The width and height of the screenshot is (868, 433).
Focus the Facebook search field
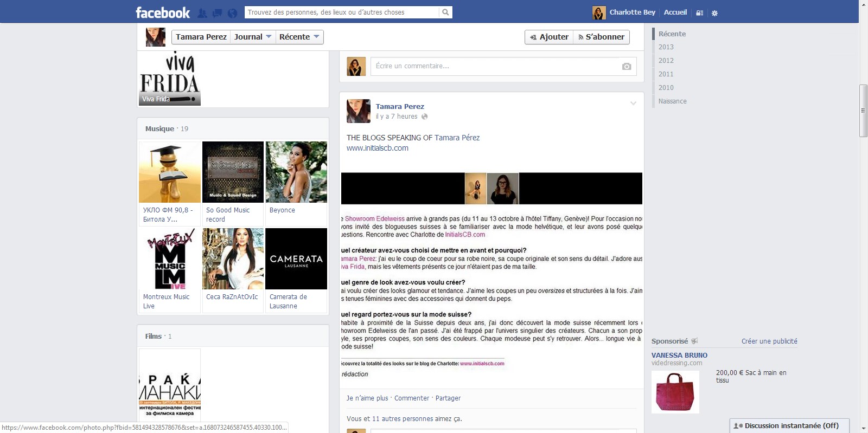coord(342,12)
